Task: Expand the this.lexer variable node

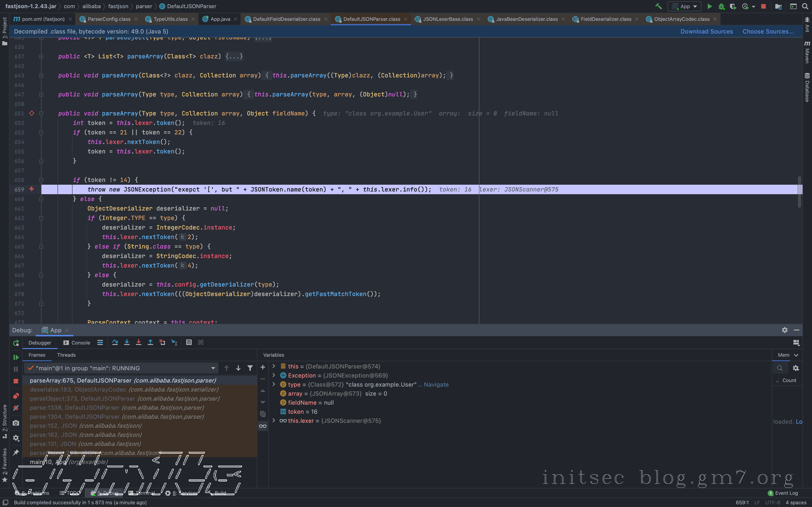Action: [x=274, y=421]
